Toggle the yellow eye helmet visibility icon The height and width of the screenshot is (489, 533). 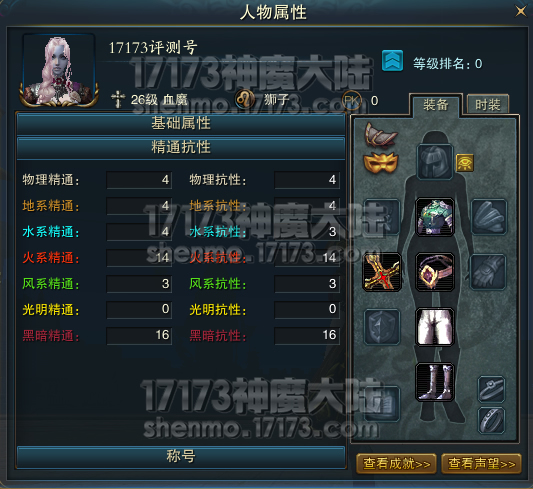coord(465,163)
